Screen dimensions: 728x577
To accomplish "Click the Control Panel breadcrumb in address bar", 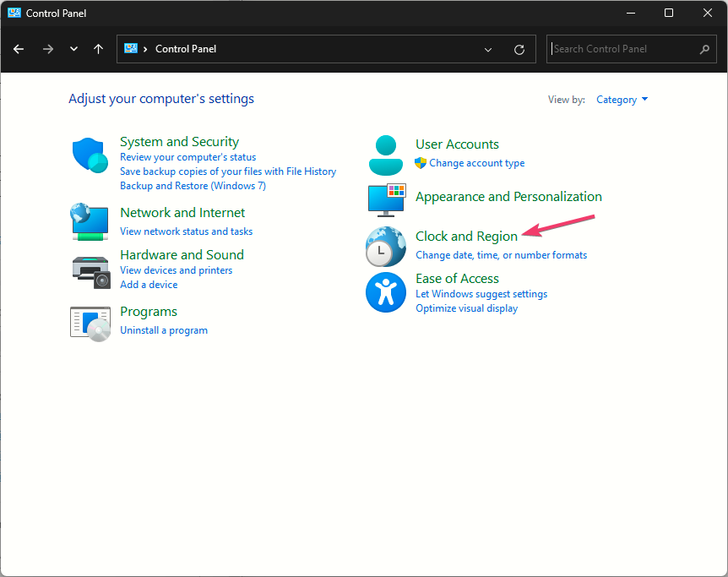I will (x=186, y=49).
